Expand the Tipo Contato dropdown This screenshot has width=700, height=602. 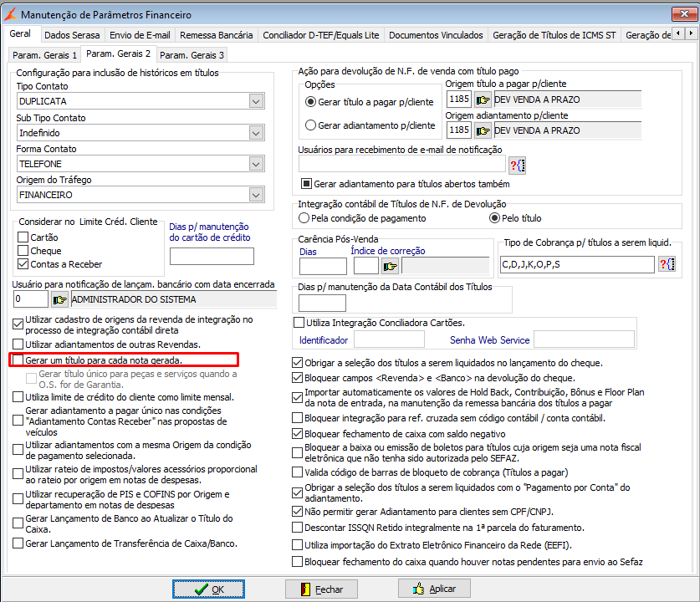256,101
